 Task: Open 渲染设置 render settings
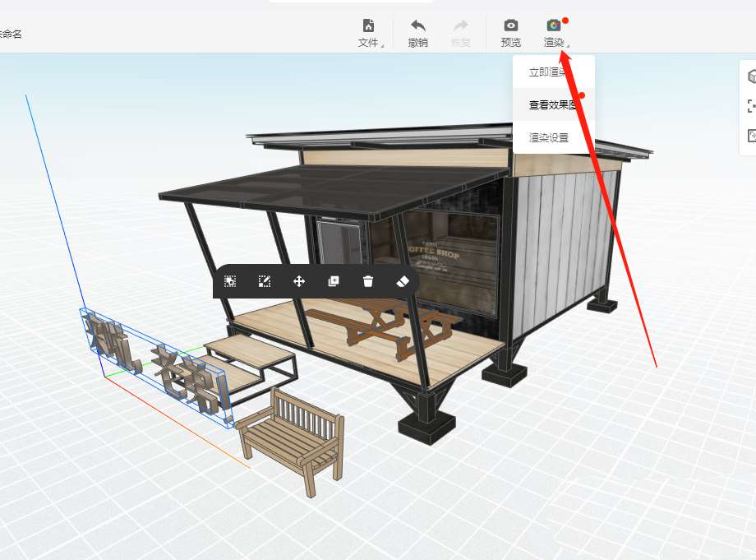pyautogui.click(x=548, y=138)
